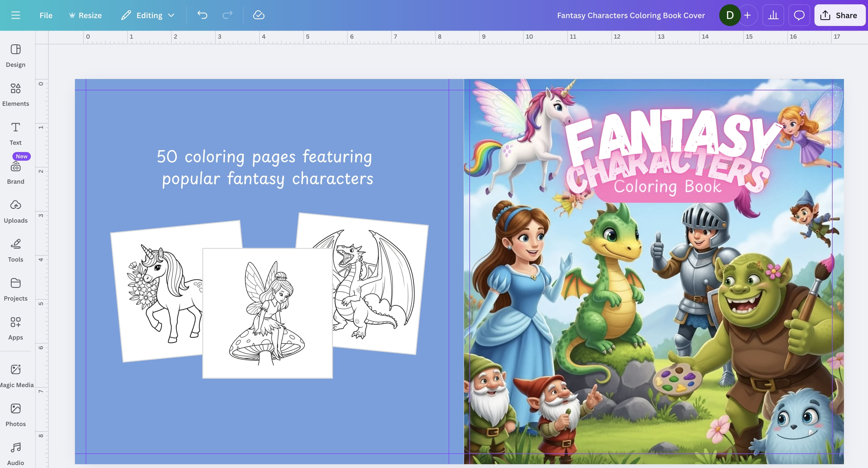Image resolution: width=868 pixels, height=468 pixels.
Task: Select the '50 coloring pages' text
Action: (x=264, y=167)
